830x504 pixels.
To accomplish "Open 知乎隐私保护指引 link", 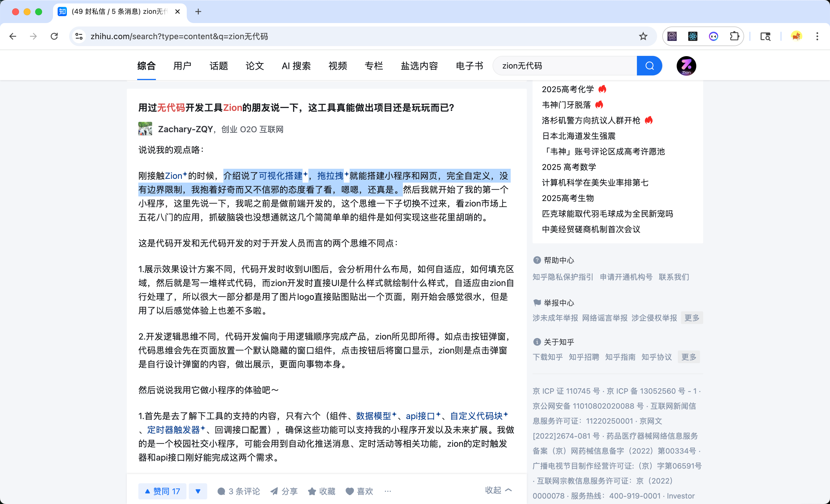I will pyautogui.click(x=563, y=277).
